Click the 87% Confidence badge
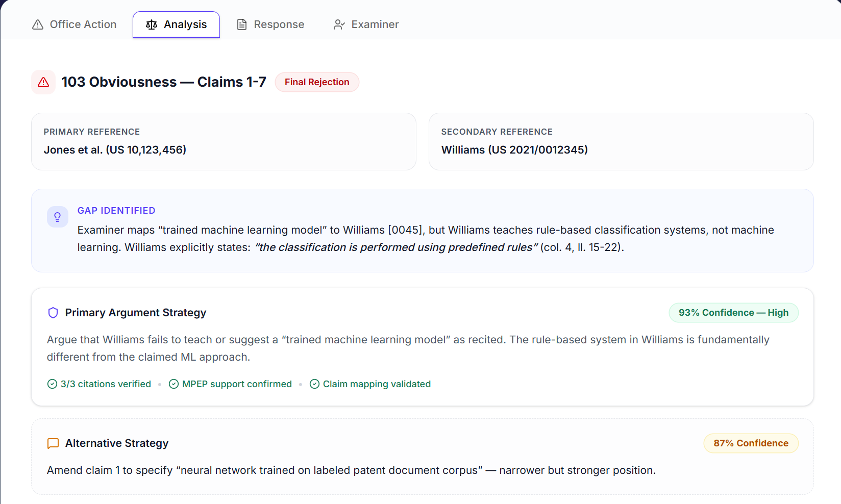Image resolution: width=841 pixels, height=504 pixels. click(x=751, y=443)
